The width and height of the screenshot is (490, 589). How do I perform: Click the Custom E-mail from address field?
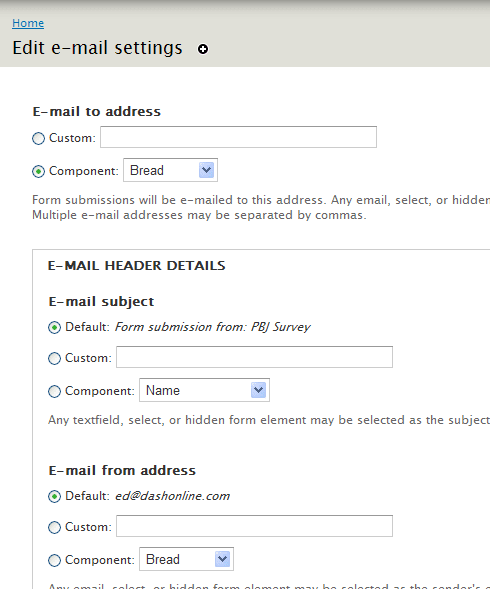[x=254, y=526]
